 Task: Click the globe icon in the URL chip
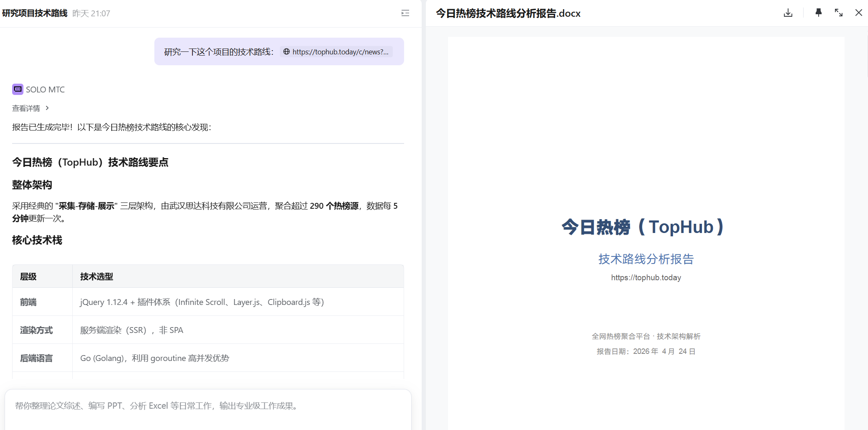[x=287, y=52]
